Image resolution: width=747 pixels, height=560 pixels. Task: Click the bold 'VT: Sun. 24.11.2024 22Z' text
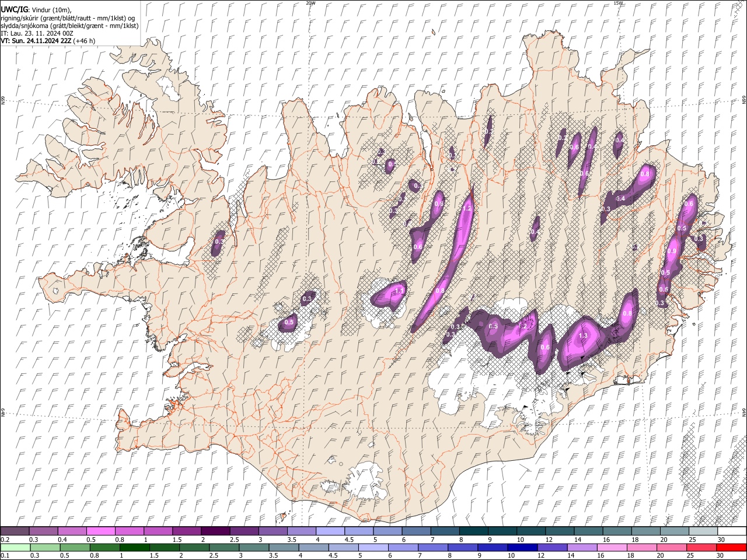(x=37, y=41)
